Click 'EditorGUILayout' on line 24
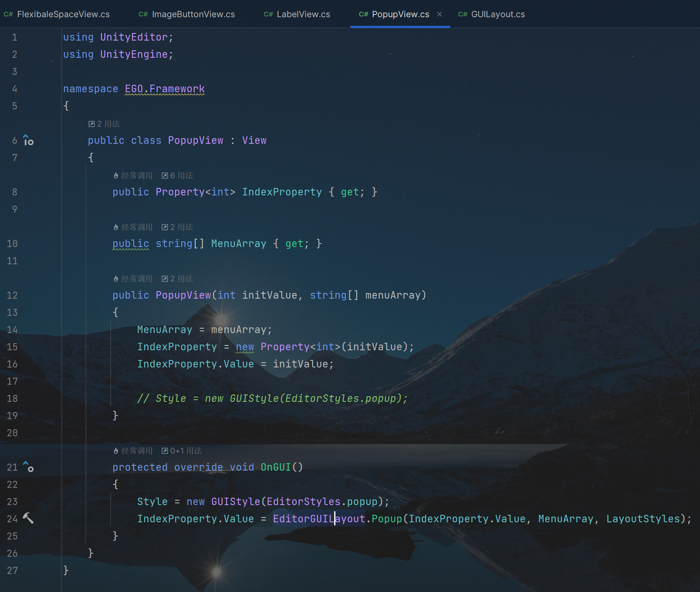 319,519
